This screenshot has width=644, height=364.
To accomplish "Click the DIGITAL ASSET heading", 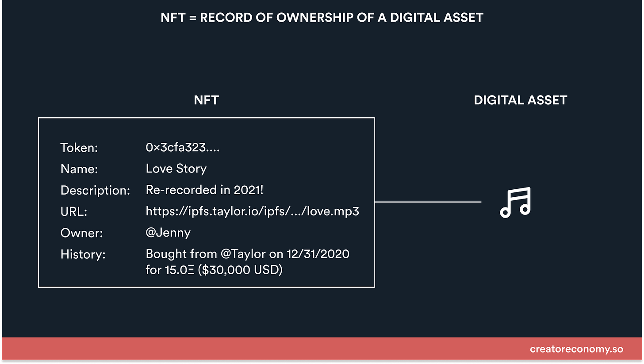I will [520, 100].
